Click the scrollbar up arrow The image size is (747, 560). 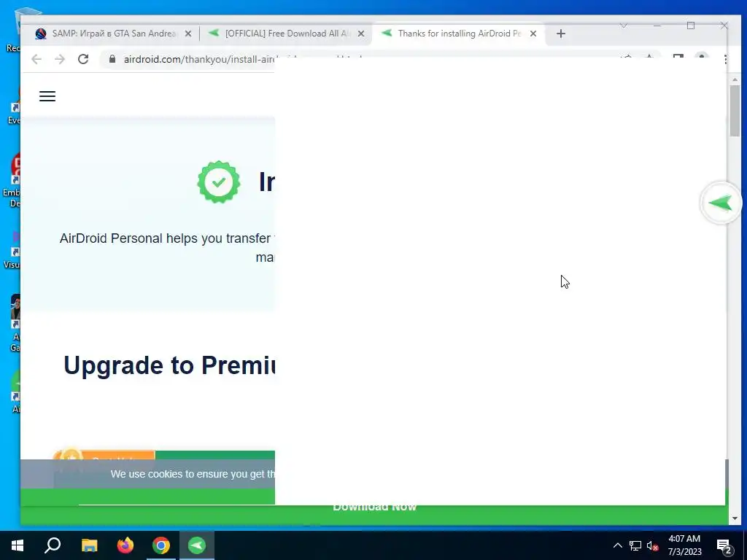tap(735, 79)
